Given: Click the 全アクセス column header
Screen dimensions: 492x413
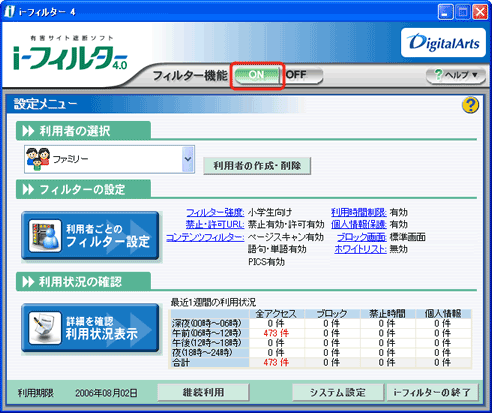Looking at the screenshot, I should [276, 314].
